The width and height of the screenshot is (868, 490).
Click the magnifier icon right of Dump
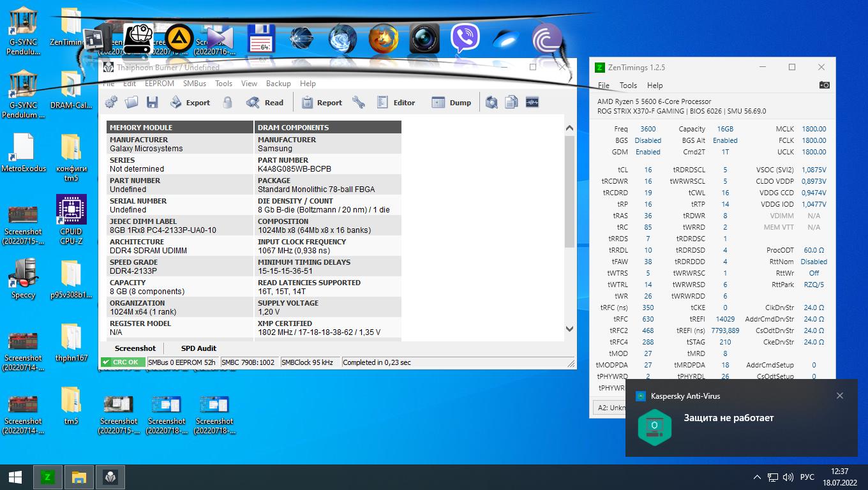[491, 102]
